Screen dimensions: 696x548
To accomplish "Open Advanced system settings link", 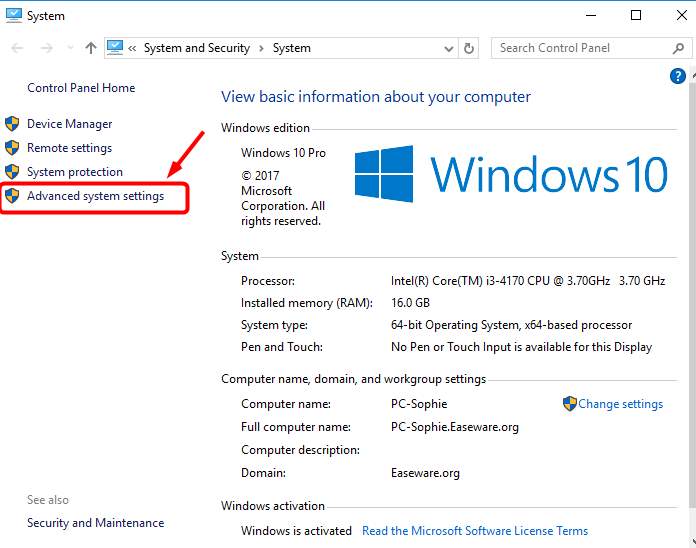I will tap(95, 196).
